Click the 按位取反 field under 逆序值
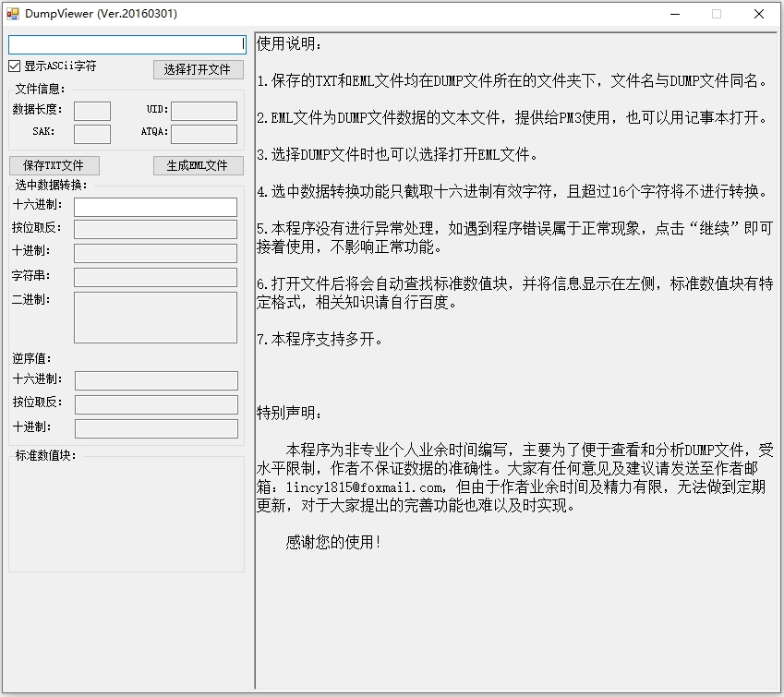The image size is (784, 697). point(156,404)
